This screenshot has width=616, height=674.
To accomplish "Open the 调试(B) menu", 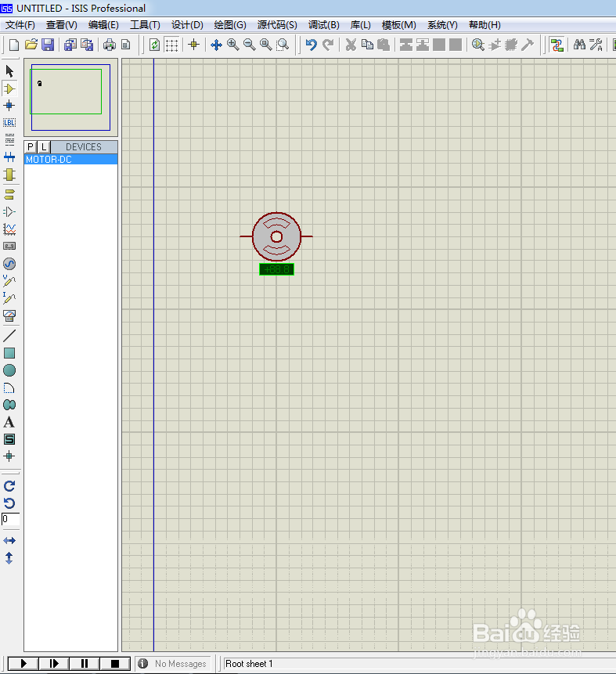I will (x=324, y=25).
